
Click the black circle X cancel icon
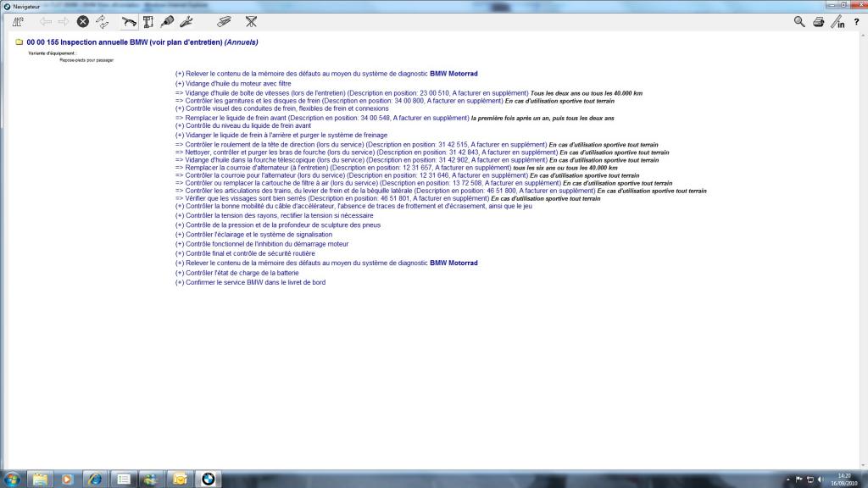coord(83,21)
